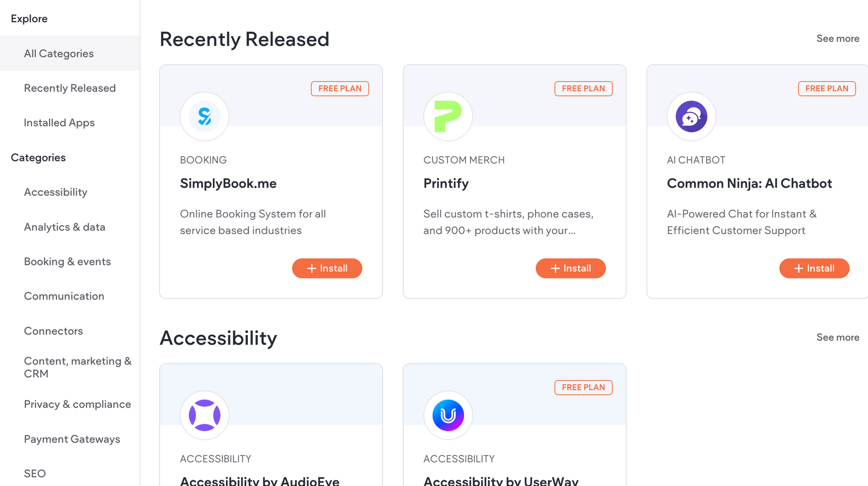Open See more for Recently Released
The image size is (868, 486).
[x=837, y=39]
